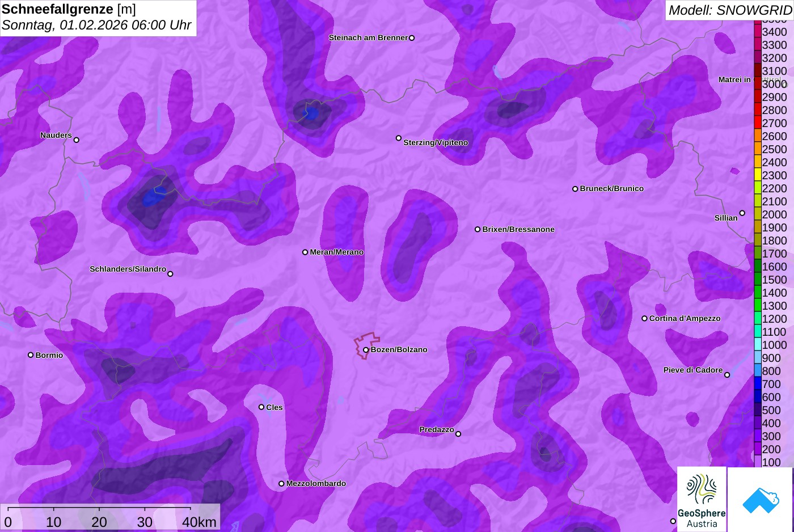Click the Sillian location dot

[742, 213]
